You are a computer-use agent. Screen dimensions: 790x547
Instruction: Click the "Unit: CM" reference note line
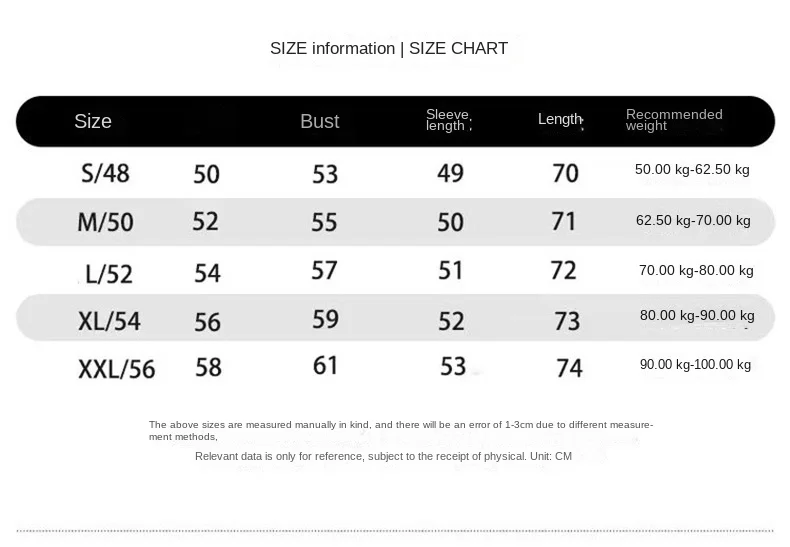383,456
